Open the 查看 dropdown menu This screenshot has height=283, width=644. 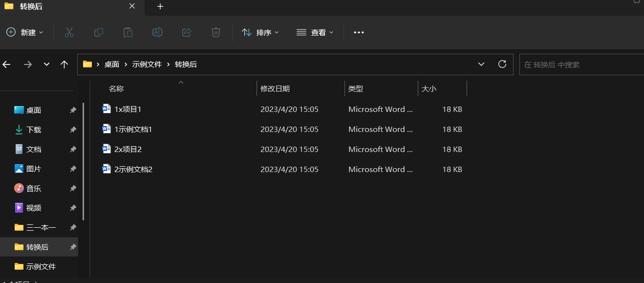click(x=315, y=32)
